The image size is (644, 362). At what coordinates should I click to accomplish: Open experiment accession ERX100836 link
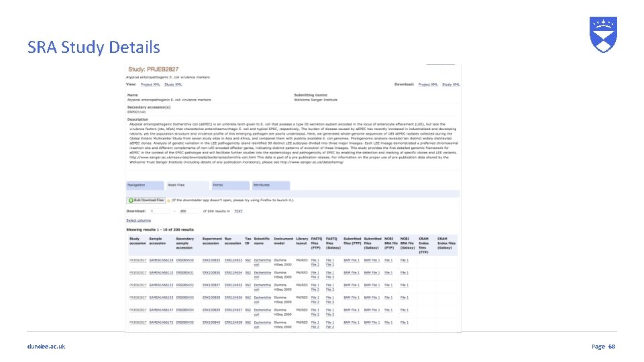click(x=211, y=273)
